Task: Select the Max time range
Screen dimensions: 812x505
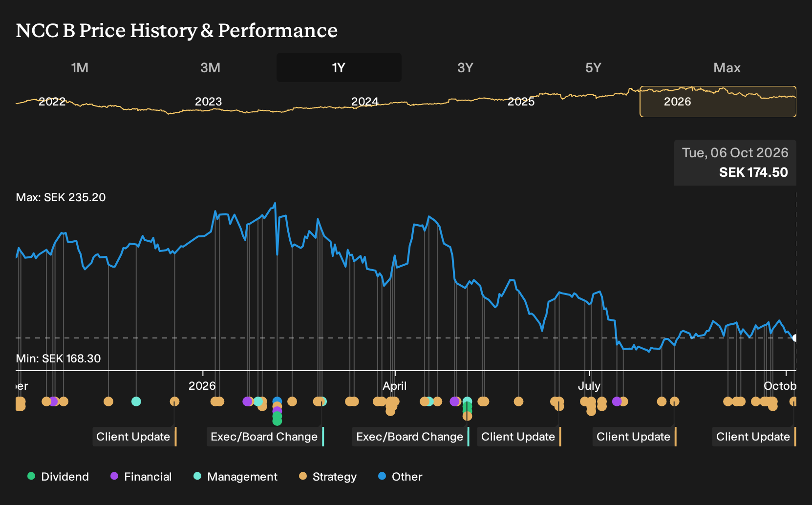Action: coord(727,67)
